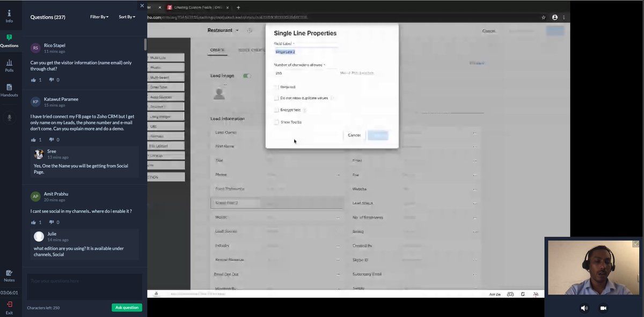Screen dimensions: 644x317
Task: Select the Multi Line field type
Action: click(166, 57)
